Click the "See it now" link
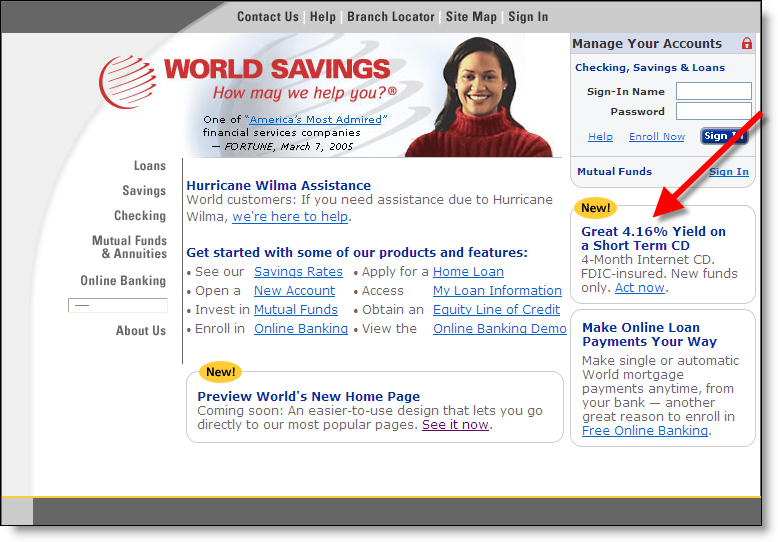Viewport: 778px width, 542px height. 455,425
